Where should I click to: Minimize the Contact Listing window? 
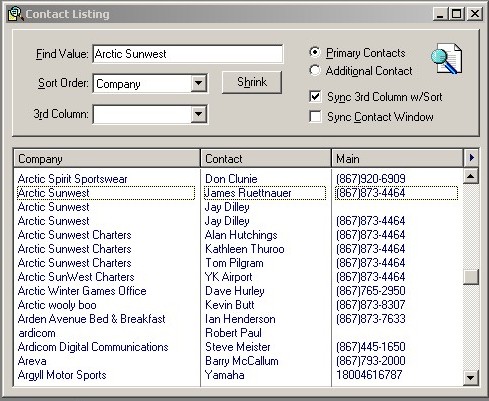441,14
